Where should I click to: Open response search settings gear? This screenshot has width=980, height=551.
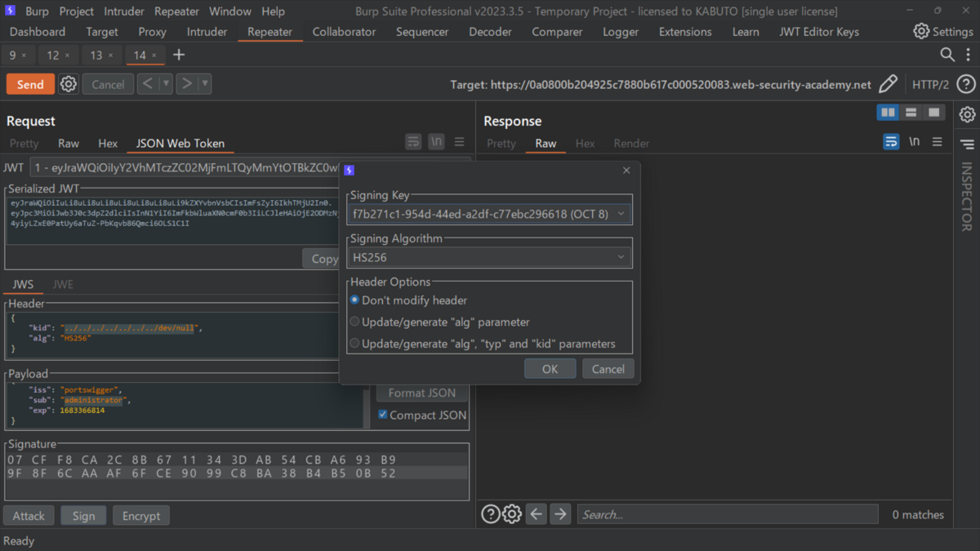pyautogui.click(x=512, y=514)
